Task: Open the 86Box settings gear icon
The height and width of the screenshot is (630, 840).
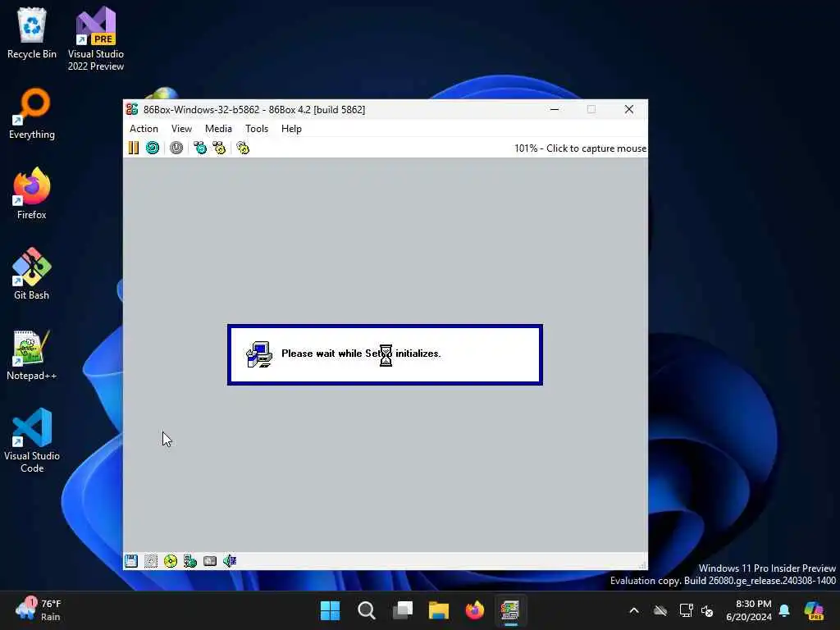Action: (x=243, y=148)
